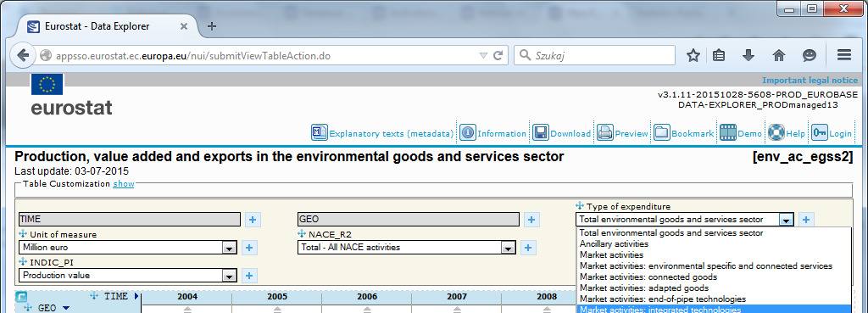Screen dimensions: 868x313
Task: Show bookmarks list icon in toolbar
Action: tap(719, 55)
